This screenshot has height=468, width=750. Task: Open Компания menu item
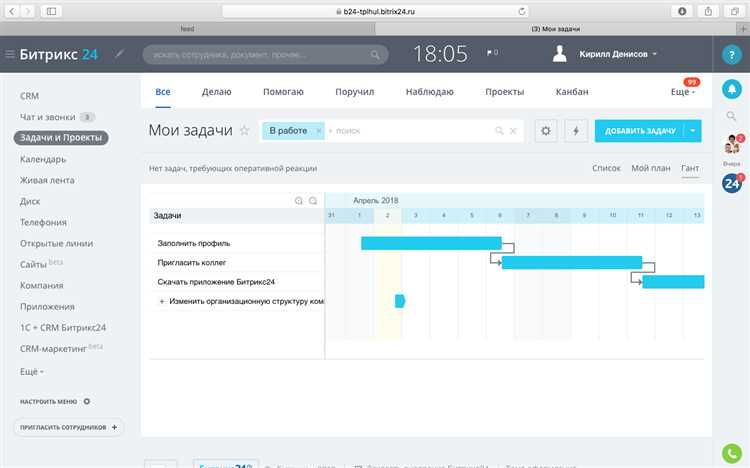coord(42,286)
